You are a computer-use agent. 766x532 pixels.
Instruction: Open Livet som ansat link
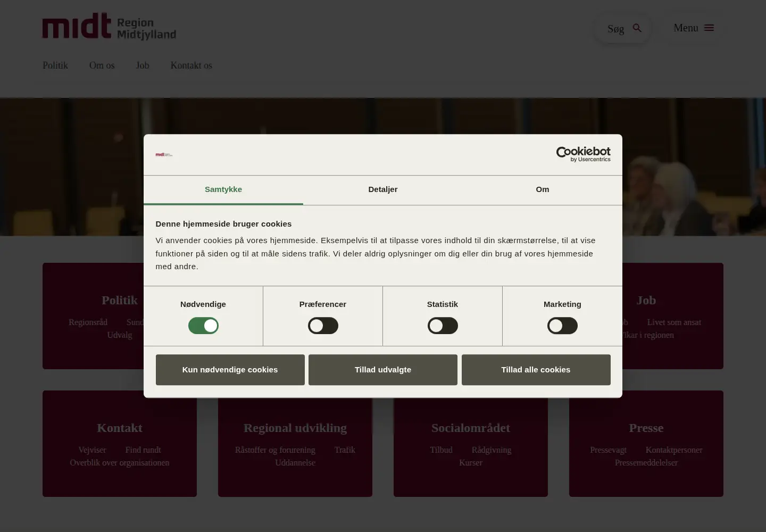(674, 322)
